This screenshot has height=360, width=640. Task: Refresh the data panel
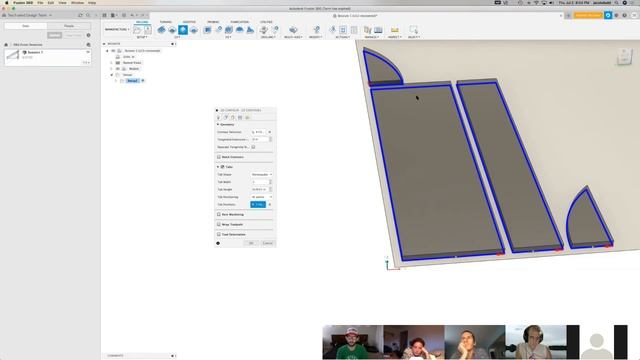(x=80, y=15)
